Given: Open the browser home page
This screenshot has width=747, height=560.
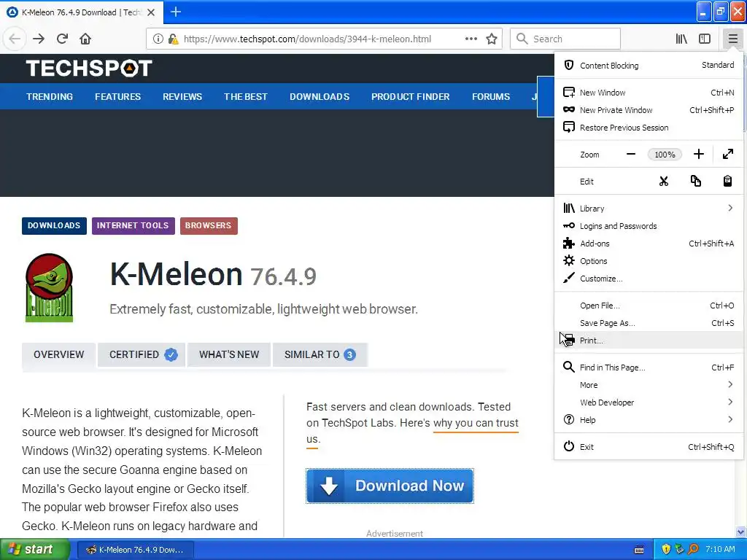Looking at the screenshot, I should coord(85,39).
